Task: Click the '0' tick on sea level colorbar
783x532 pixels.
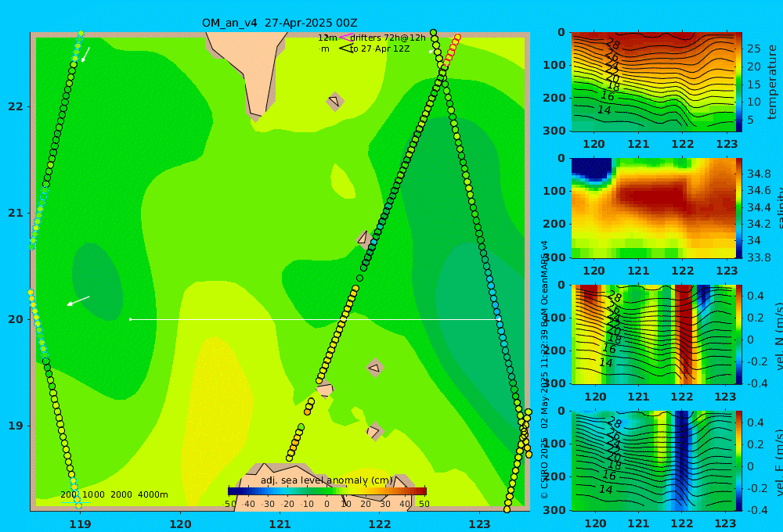Action: click(x=327, y=504)
